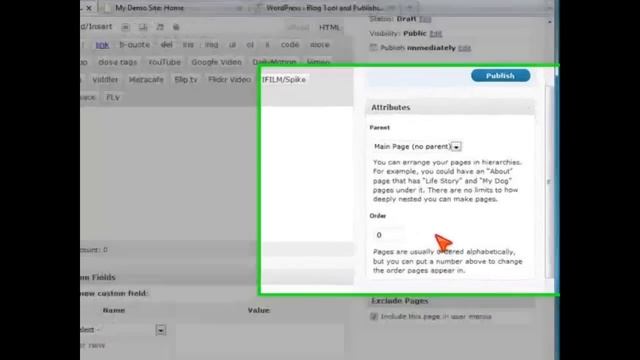This screenshot has height=360, width=640.
Task: Click the li quicktag button
Action: pyautogui.click(x=267, y=45)
